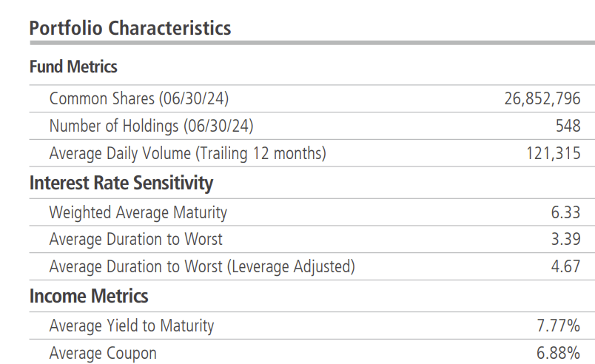
Task: Click the unadjusted Average Duration to Worst label
Action: pos(135,240)
